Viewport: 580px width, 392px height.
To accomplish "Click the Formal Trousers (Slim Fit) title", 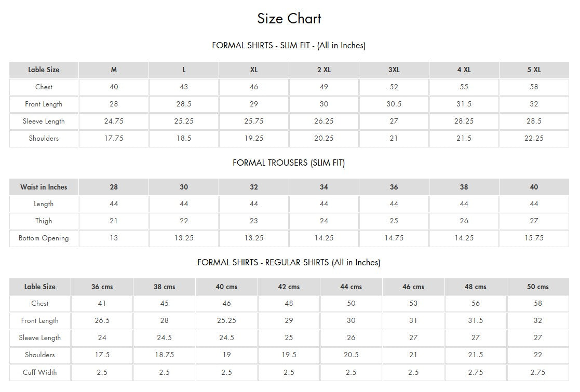I will click(x=289, y=163).
